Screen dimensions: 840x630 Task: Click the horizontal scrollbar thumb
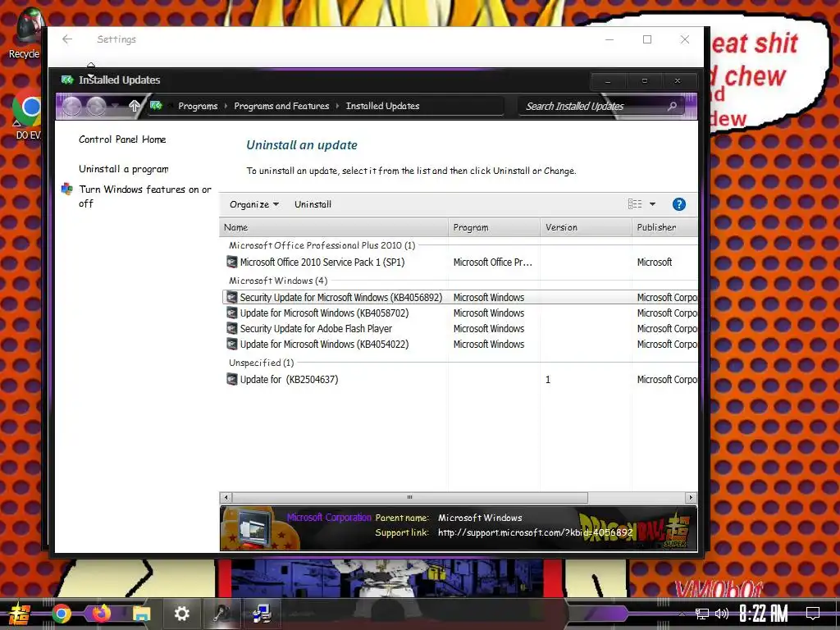tap(410, 497)
